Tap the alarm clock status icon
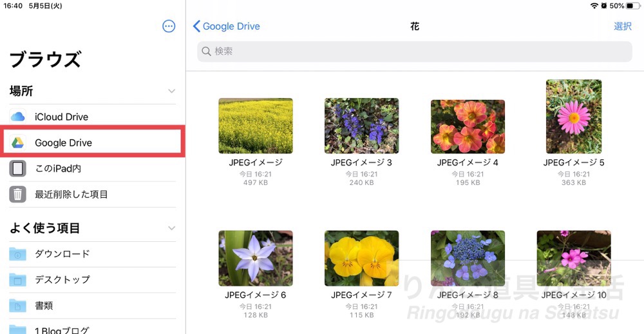This screenshot has height=334, width=644. click(x=604, y=6)
